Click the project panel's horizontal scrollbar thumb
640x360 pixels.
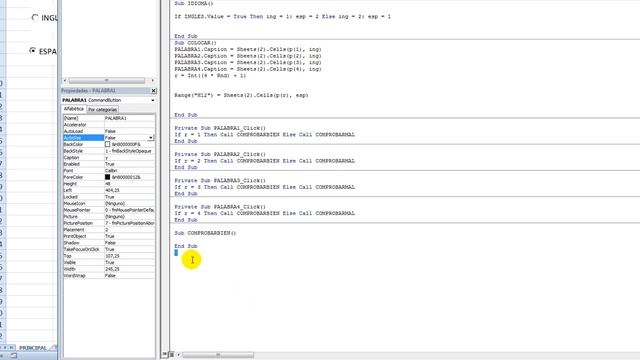click(107, 80)
